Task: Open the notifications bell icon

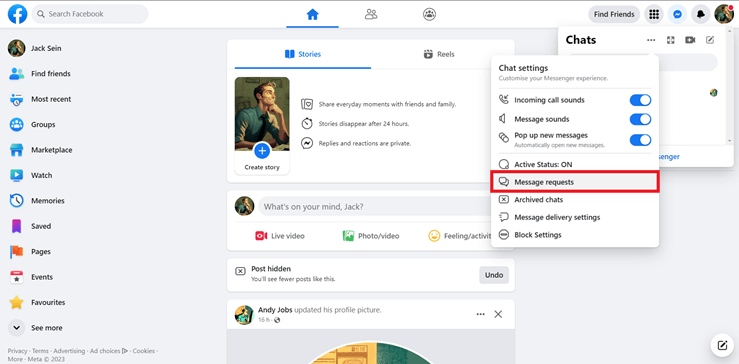Action: (x=701, y=14)
